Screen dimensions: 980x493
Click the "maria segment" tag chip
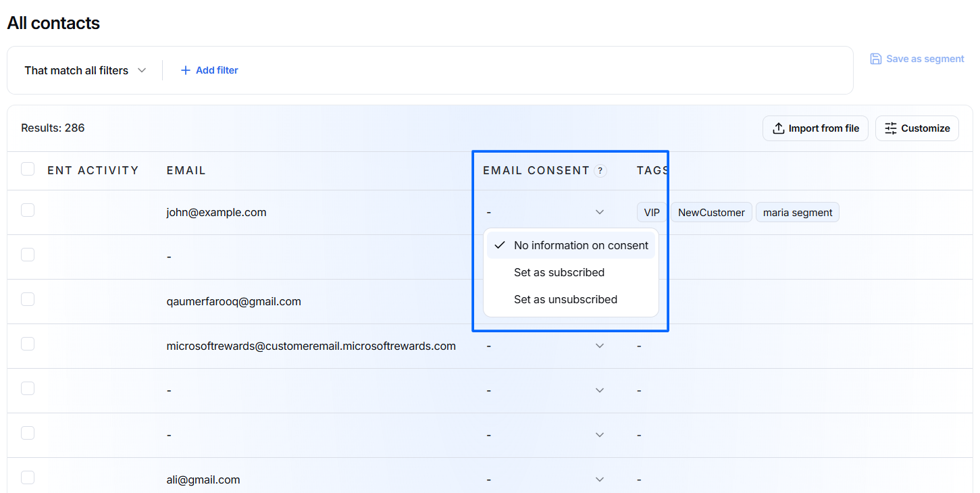click(x=798, y=213)
